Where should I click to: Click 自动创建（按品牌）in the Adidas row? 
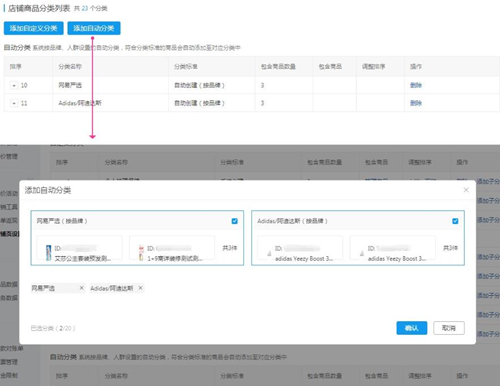click(x=199, y=103)
